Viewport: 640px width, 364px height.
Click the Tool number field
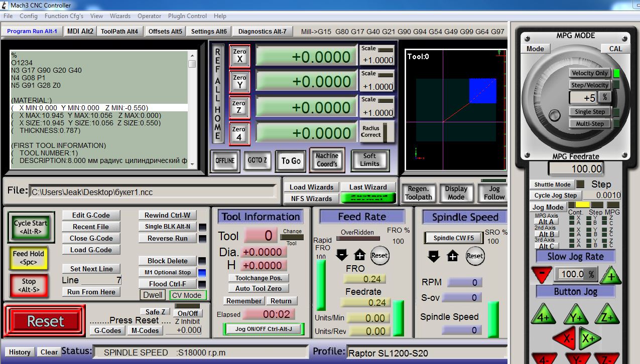point(261,236)
